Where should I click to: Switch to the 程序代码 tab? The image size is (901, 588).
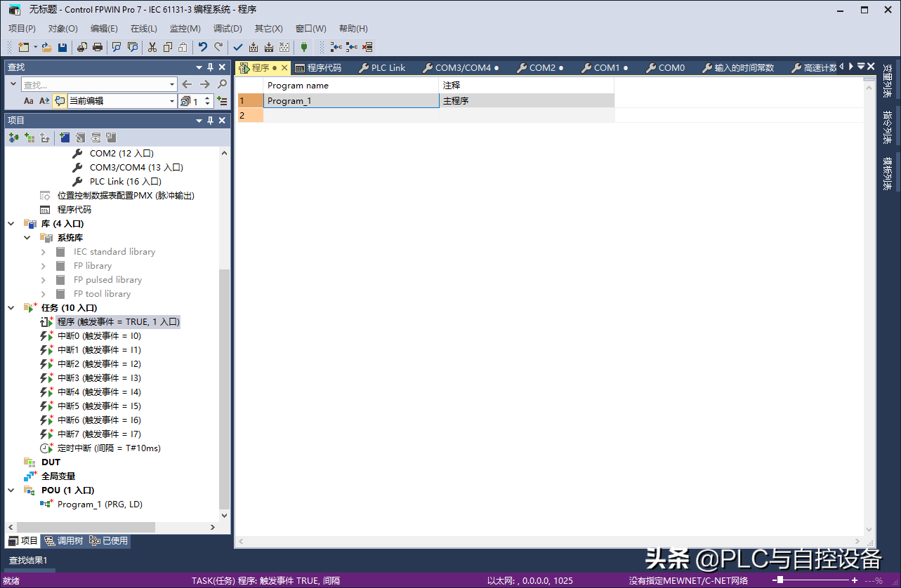point(318,68)
